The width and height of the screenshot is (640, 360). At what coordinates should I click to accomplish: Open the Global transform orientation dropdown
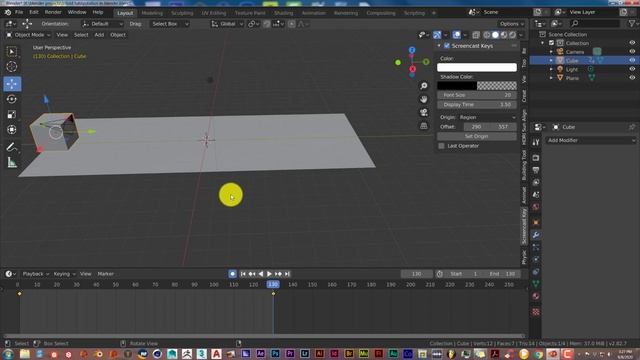(227, 24)
